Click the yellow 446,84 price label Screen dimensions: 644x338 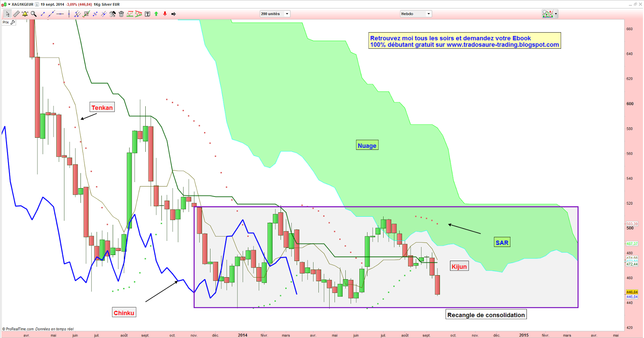coord(632,292)
